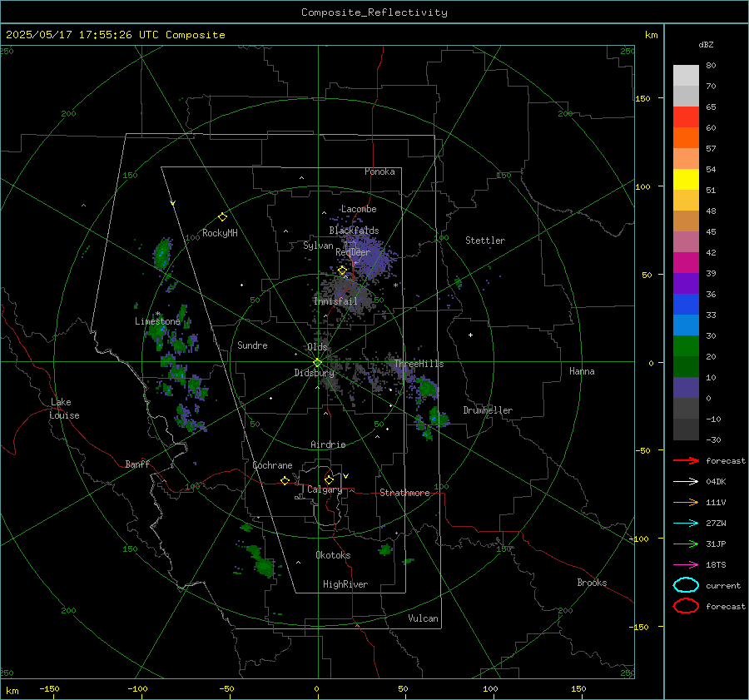Click the 18TS legend text
This screenshot has height=700, width=749.
pyautogui.click(x=716, y=565)
